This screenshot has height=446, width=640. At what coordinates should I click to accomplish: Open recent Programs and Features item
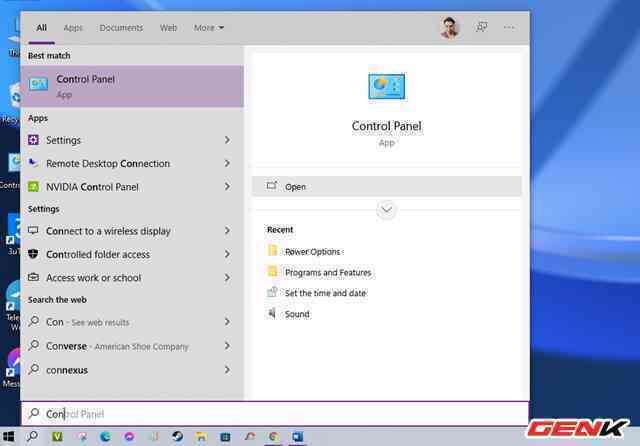pos(319,272)
